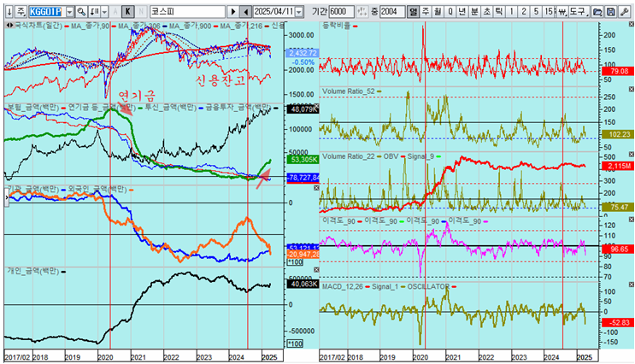Click the open folder icon

point(597,11)
